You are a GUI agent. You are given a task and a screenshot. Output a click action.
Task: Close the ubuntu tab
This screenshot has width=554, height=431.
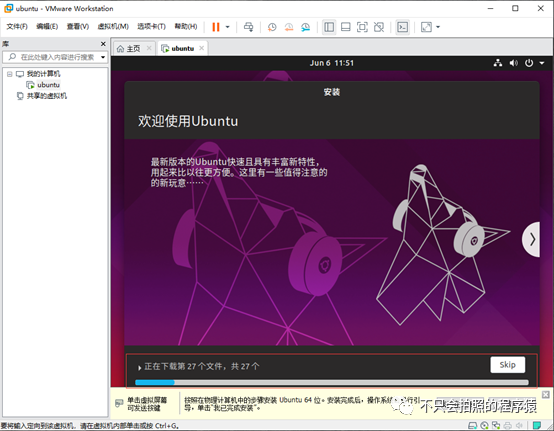point(201,48)
